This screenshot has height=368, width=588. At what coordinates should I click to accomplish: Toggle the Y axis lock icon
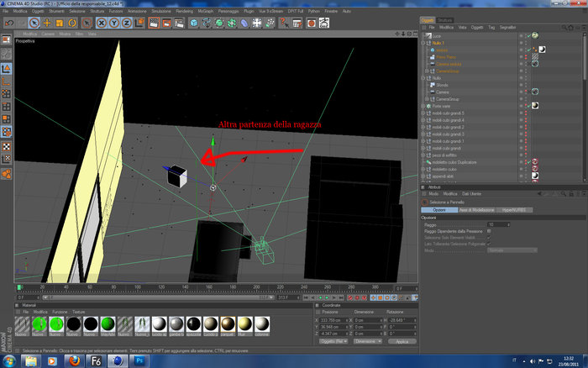coord(114,24)
